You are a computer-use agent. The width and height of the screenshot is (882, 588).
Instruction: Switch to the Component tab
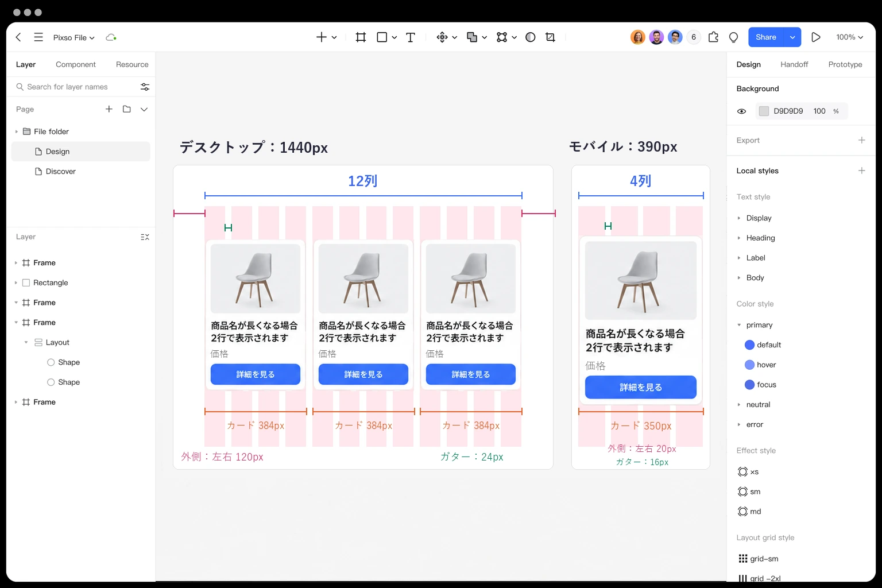pos(76,64)
